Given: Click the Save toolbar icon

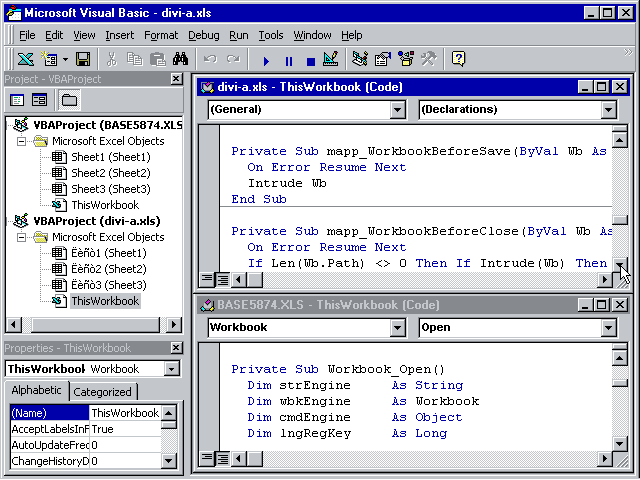Looking at the screenshot, I should click(x=83, y=59).
